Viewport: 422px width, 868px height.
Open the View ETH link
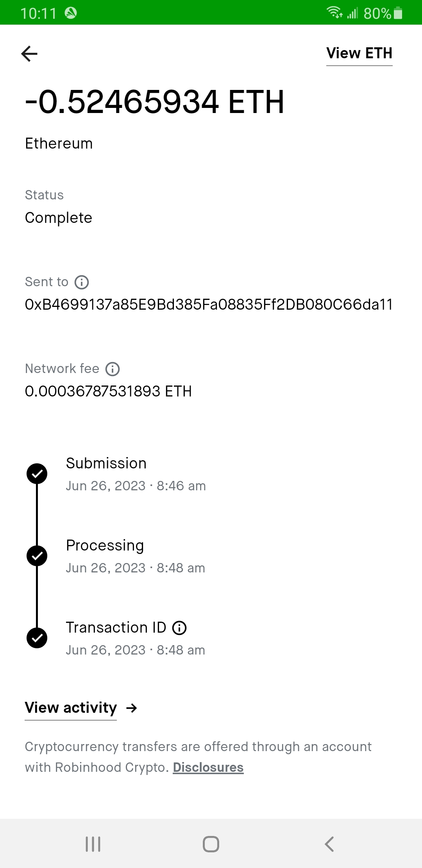click(x=359, y=54)
